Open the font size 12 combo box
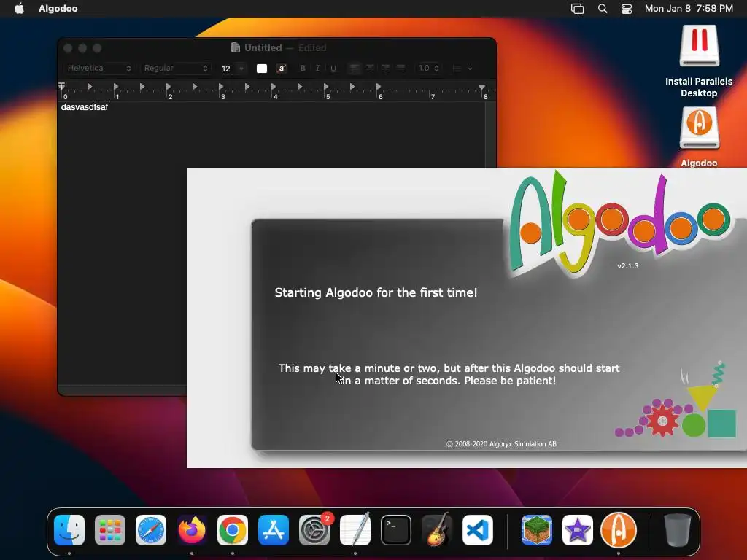This screenshot has width=747, height=560. point(233,68)
